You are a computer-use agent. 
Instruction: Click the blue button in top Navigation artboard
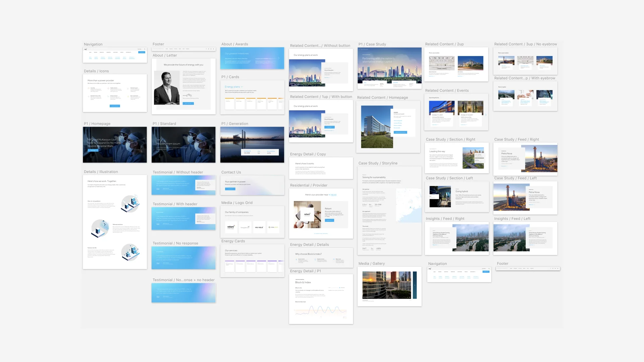142,52
